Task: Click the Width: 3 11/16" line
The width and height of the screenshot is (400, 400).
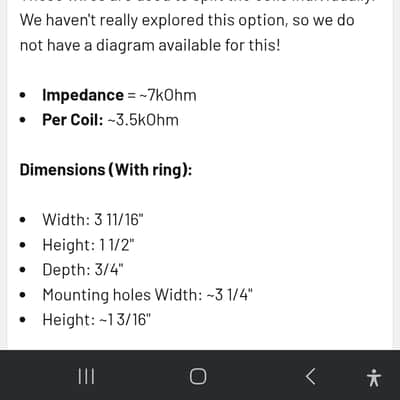Action: tap(93, 220)
